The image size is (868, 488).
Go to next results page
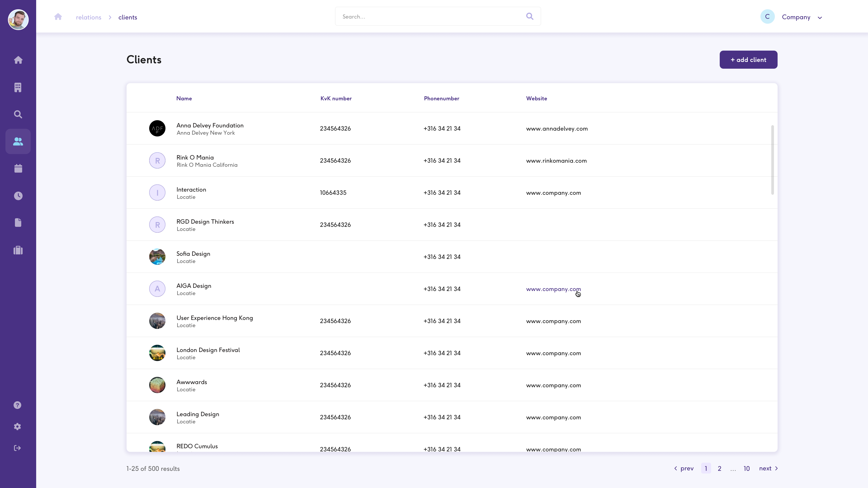[768, 469]
